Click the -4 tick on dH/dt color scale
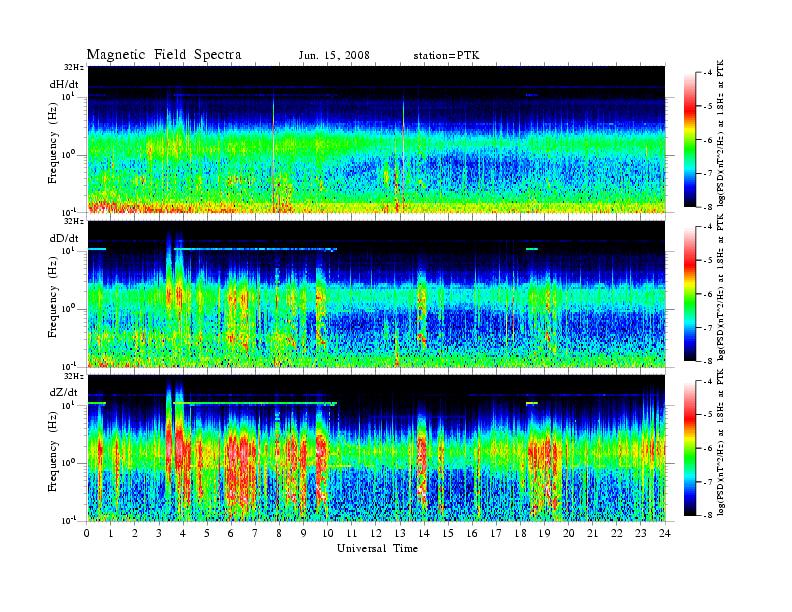This screenshot has height=612, width=792. pyautogui.click(x=707, y=73)
